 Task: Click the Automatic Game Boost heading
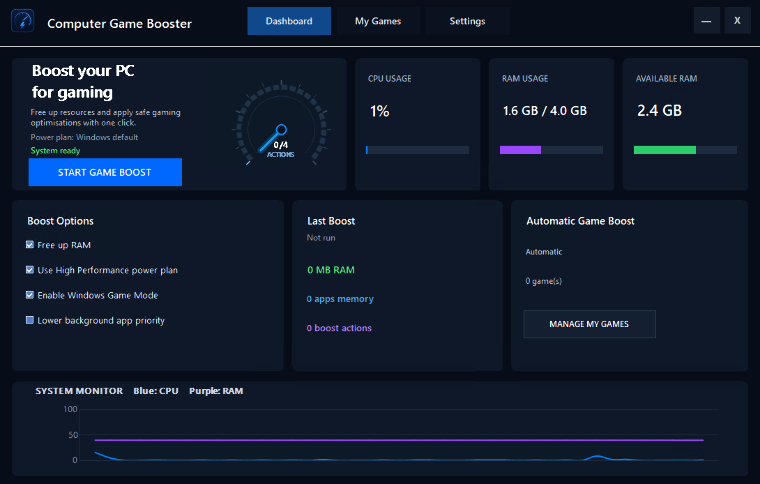tap(581, 221)
